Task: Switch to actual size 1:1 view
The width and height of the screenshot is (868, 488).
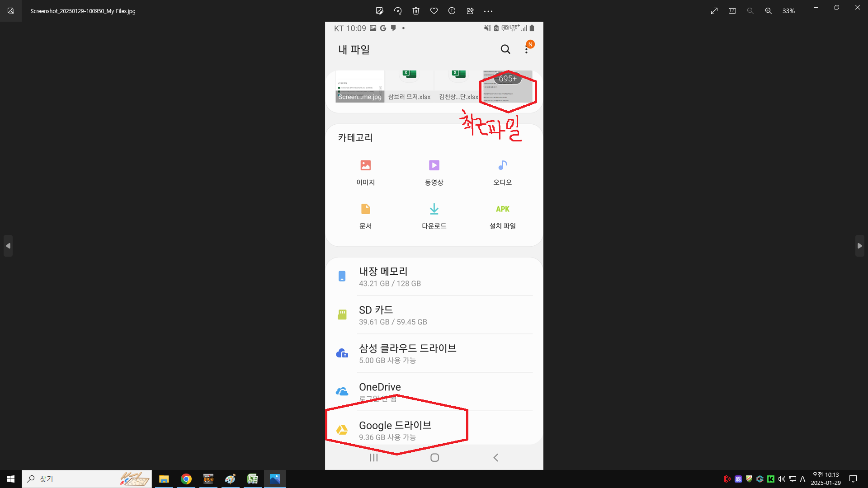Action: (732, 11)
